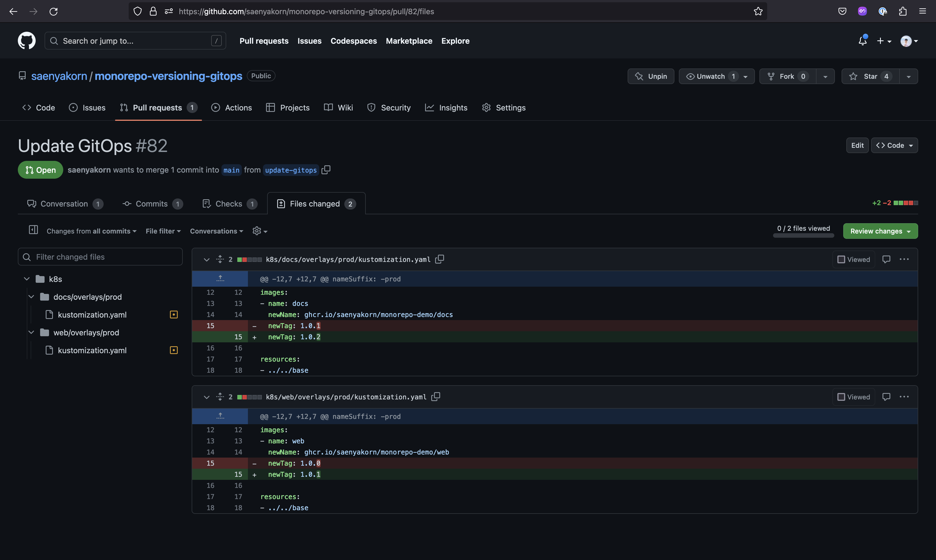Open the browser extensions puzzle icon
This screenshot has width=936, height=560.
[x=903, y=11]
